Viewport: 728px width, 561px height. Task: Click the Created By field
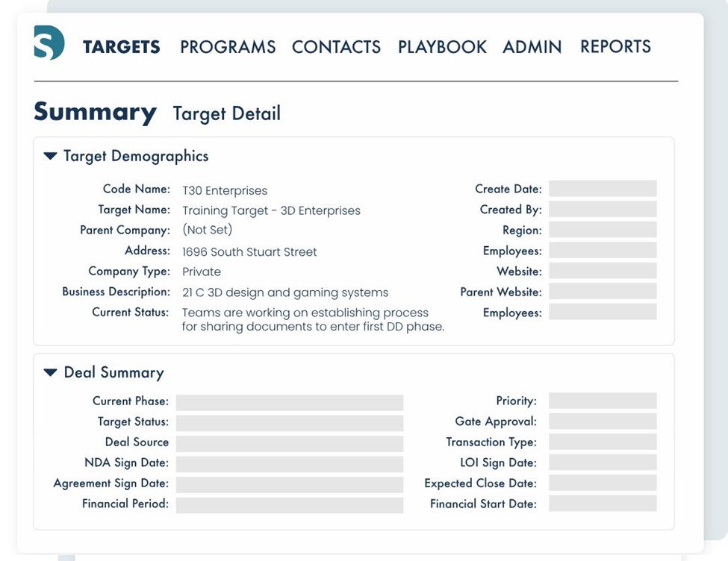pos(603,210)
